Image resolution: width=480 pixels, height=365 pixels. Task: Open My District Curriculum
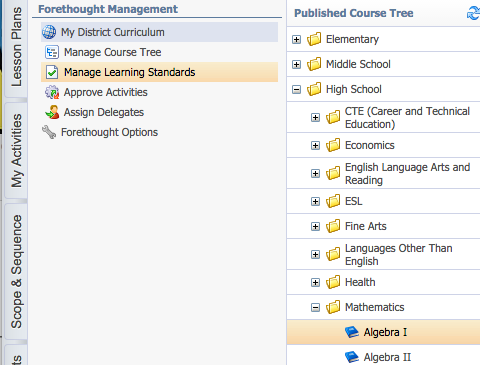159,32
